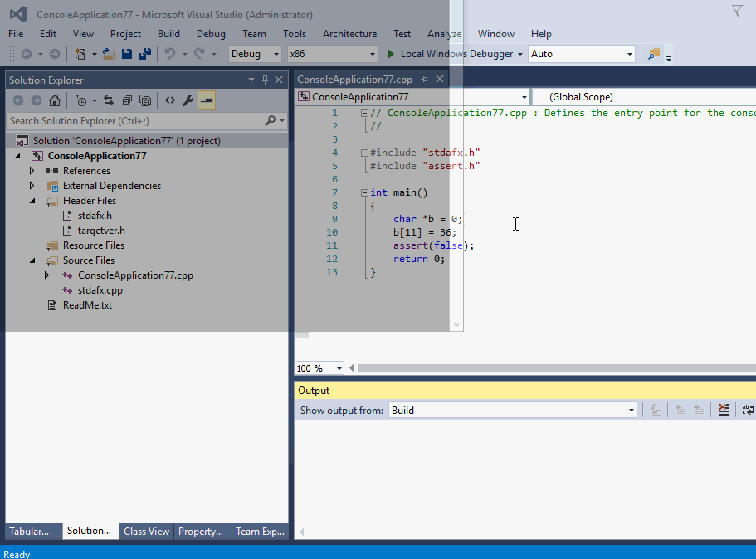This screenshot has height=559, width=756.
Task: Collapse the main() function code block
Action: click(364, 192)
